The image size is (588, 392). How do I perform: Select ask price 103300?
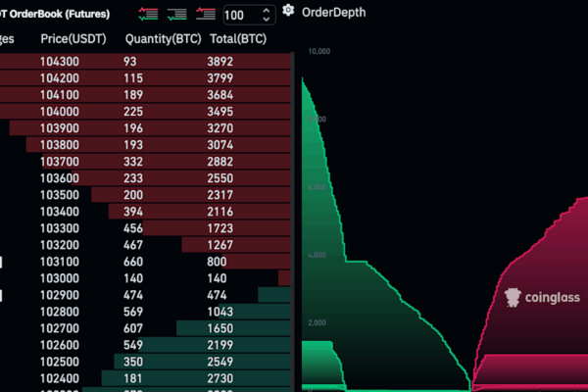coord(60,228)
